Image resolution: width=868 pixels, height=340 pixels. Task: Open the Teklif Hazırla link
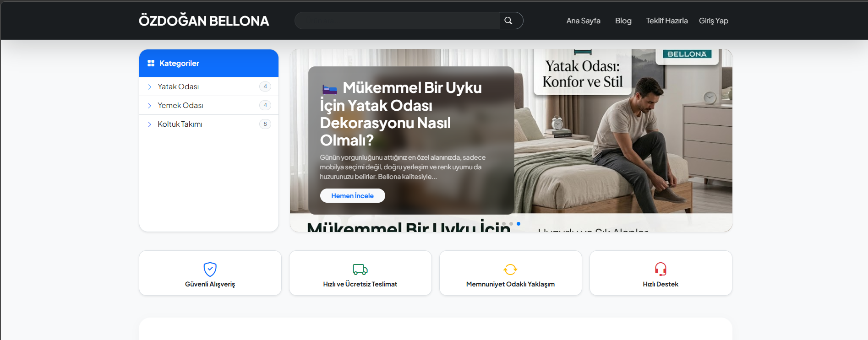666,21
